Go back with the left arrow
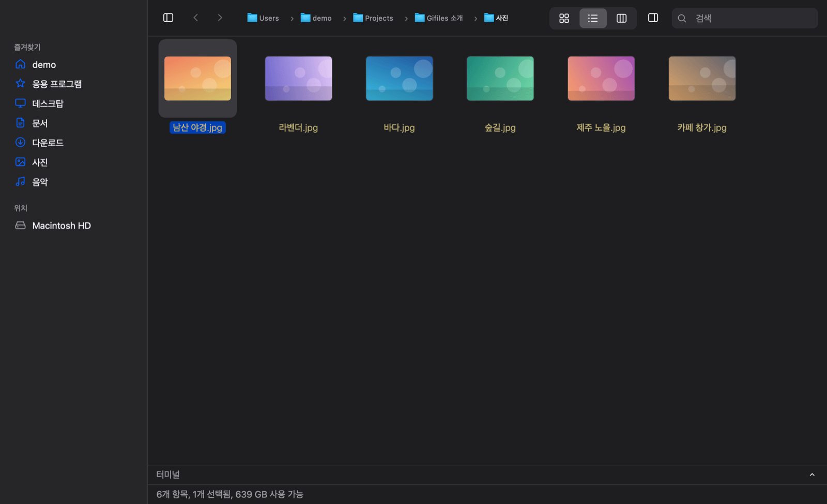The width and height of the screenshot is (827, 504). (196, 18)
